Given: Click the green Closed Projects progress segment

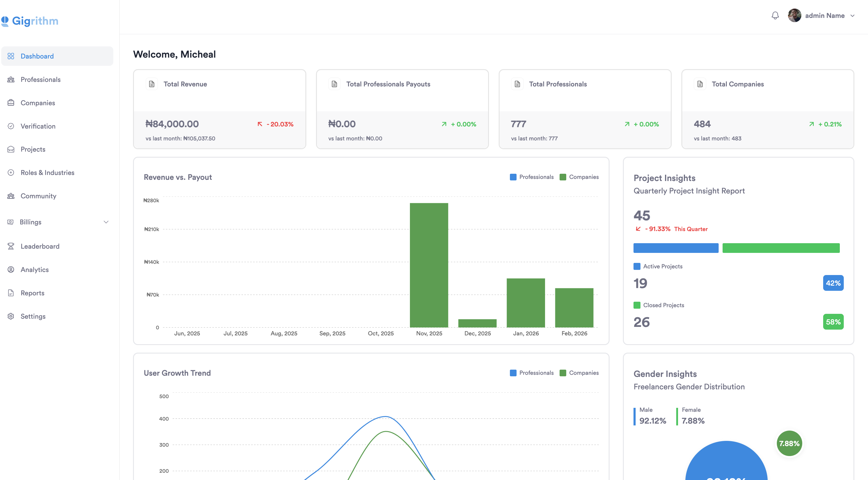Looking at the screenshot, I should click(x=781, y=248).
